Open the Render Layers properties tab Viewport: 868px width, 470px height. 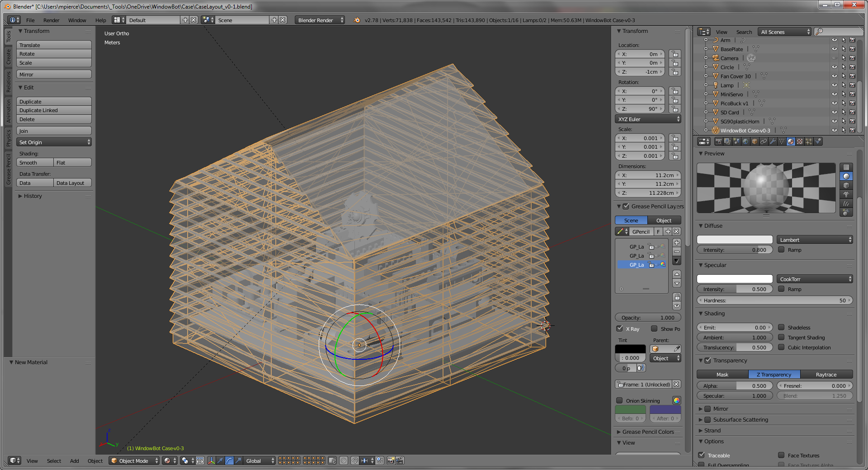[x=727, y=141]
